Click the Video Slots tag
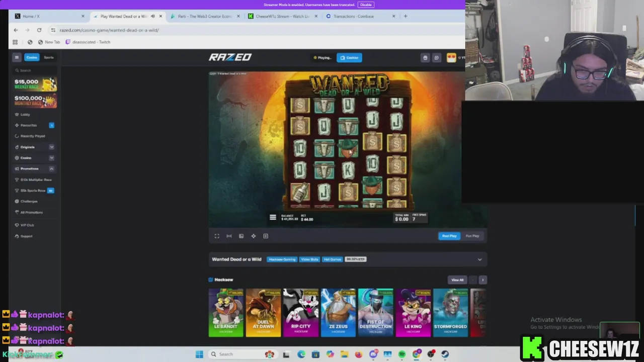The width and height of the screenshot is (644, 362). coord(309,259)
